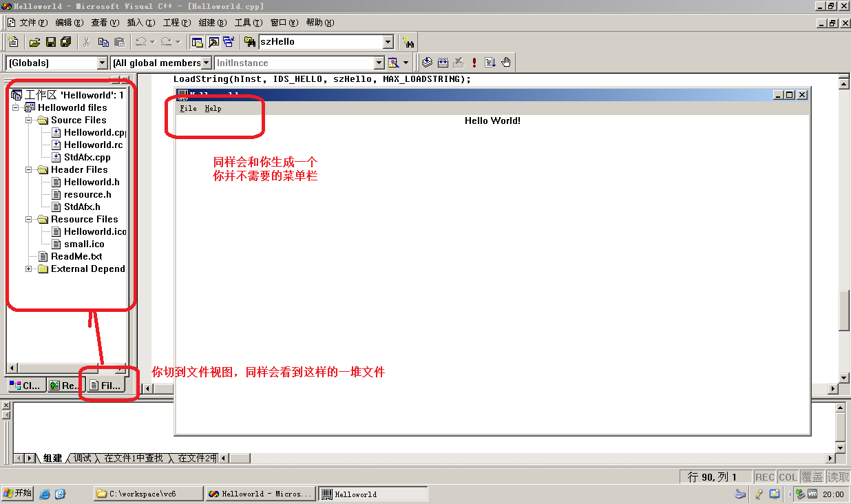The image size is (851, 504).
Task: Open the Undo history dropdown arrow
Action: pos(152,42)
